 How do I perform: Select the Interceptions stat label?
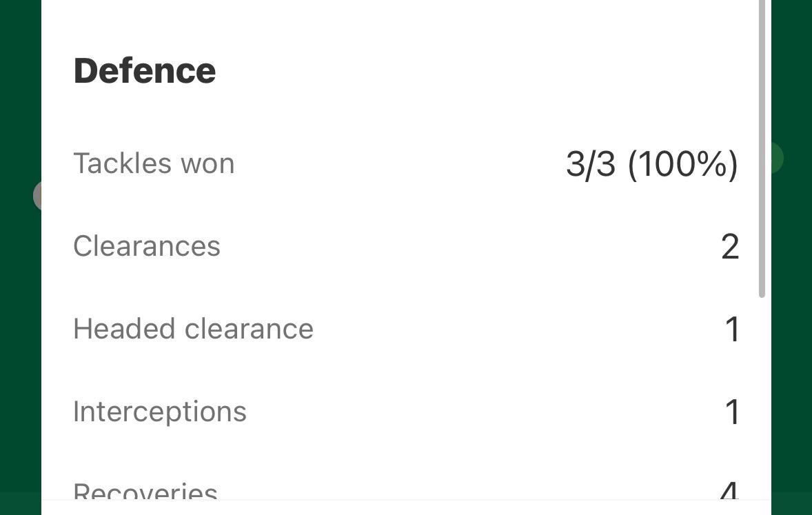(159, 412)
